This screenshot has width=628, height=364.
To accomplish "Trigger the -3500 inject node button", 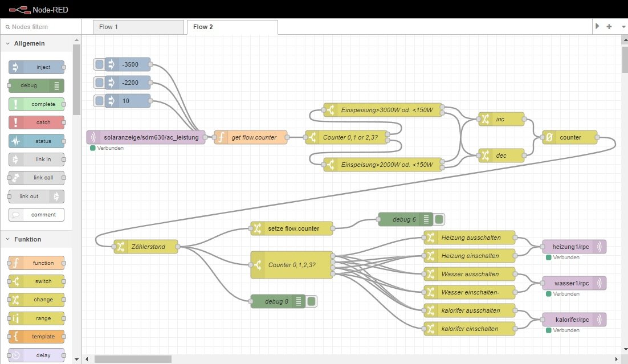I will (100, 64).
